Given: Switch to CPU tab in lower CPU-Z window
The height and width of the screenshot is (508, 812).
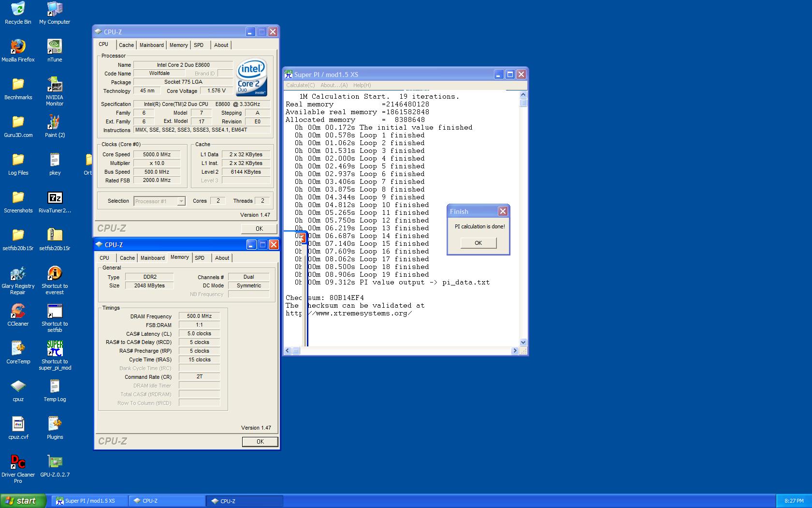Looking at the screenshot, I should click(104, 258).
